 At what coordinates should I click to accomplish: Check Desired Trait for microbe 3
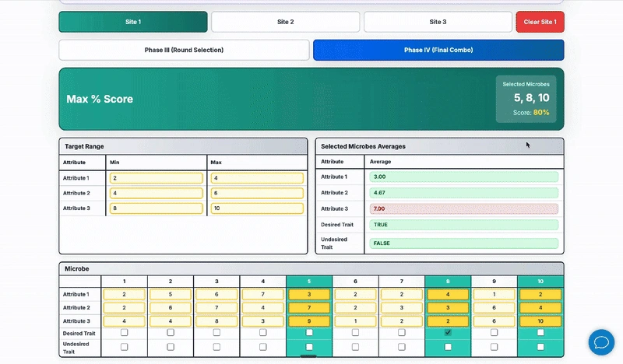(x=216, y=332)
